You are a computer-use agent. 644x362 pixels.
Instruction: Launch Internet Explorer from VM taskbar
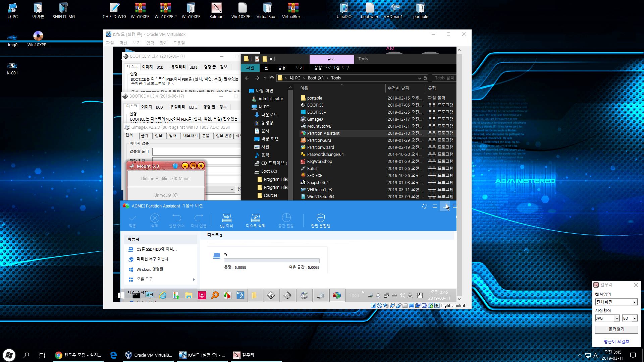[x=163, y=295]
